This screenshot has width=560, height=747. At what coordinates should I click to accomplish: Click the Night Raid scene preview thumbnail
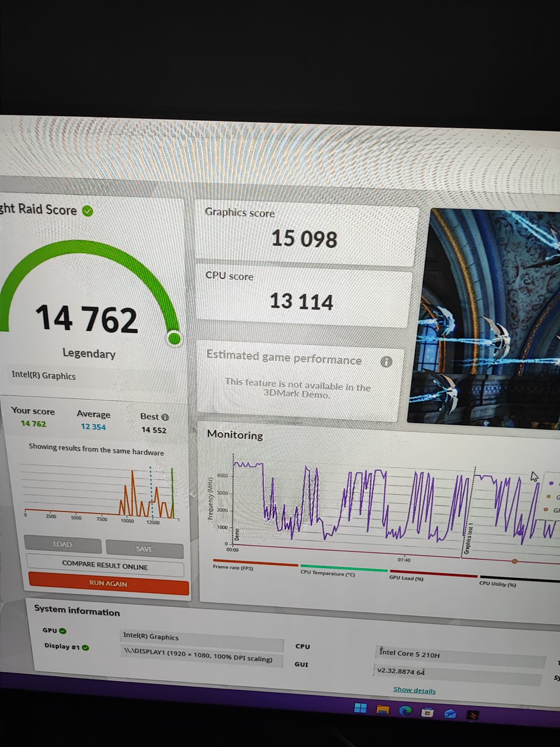coord(484,318)
